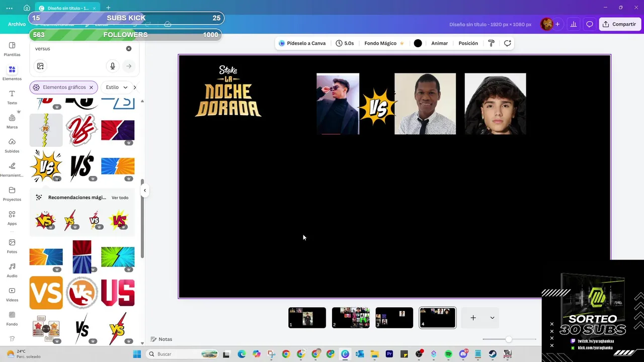The height and width of the screenshot is (362, 644).
Task: Select page 1 thumbnail
Action: [307, 318]
